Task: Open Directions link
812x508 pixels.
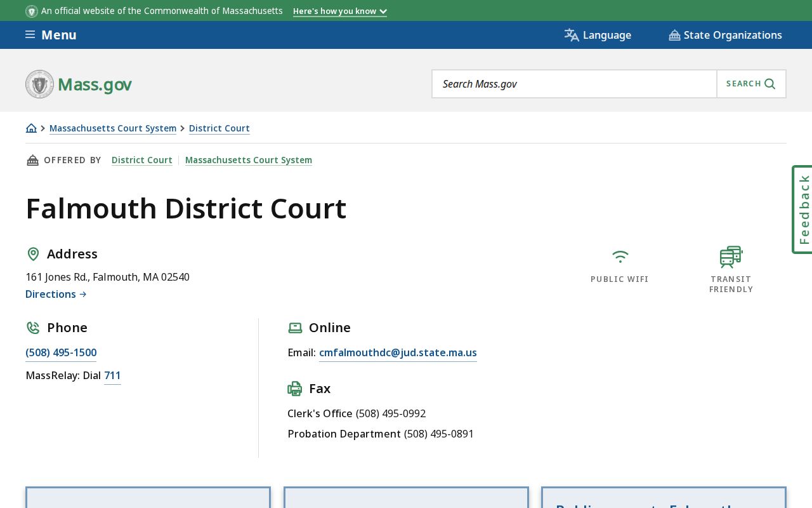Action: pos(56,294)
